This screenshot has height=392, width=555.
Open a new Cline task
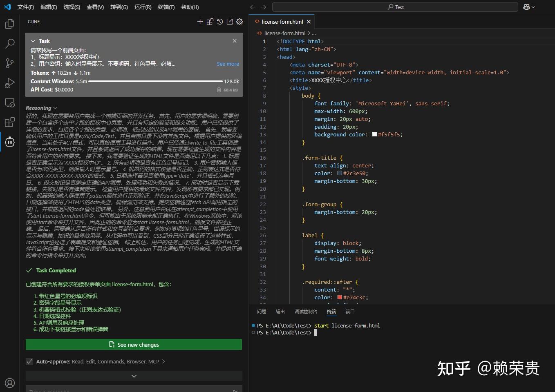tap(200, 22)
